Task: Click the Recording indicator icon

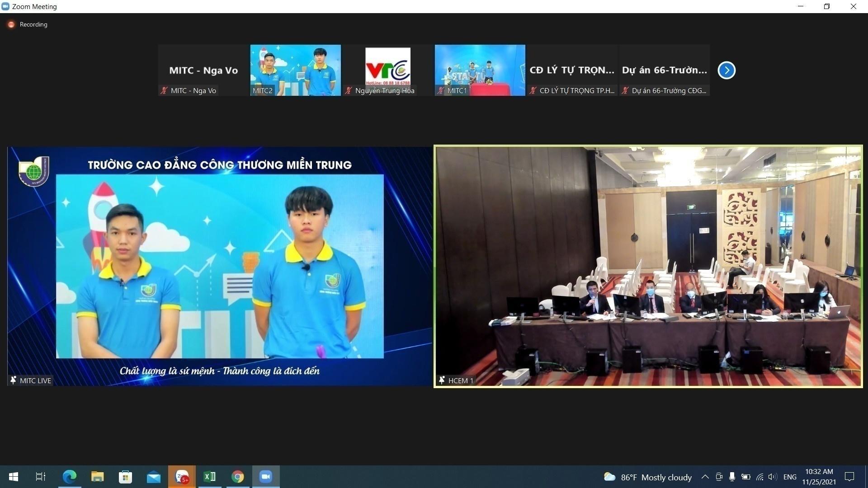Action: pyautogui.click(x=11, y=24)
